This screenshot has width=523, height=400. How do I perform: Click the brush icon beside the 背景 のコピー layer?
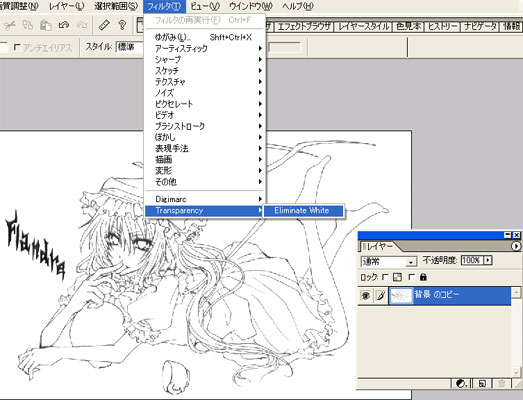pyautogui.click(x=381, y=296)
